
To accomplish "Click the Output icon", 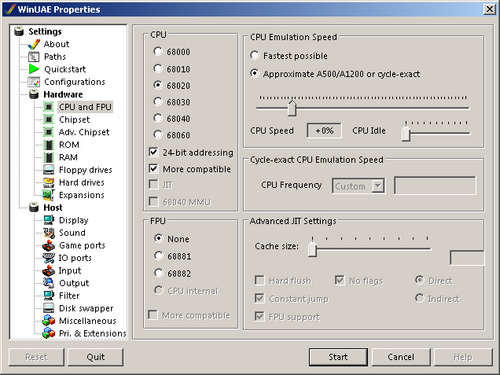I will click(x=49, y=283).
